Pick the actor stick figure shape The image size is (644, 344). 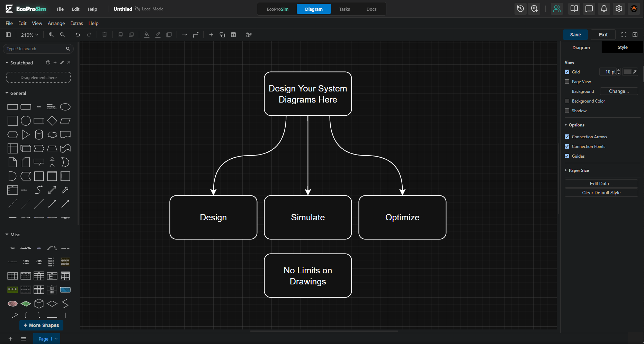pos(52,162)
